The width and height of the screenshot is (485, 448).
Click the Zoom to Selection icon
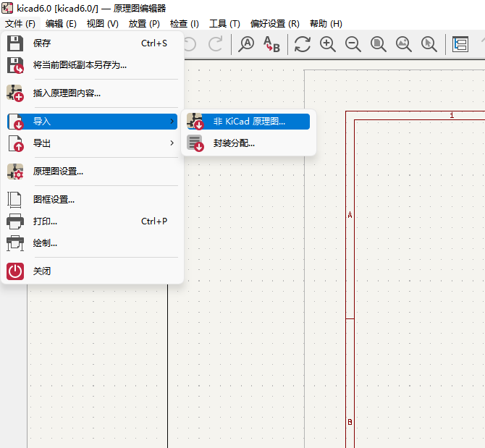pos(429,44)
